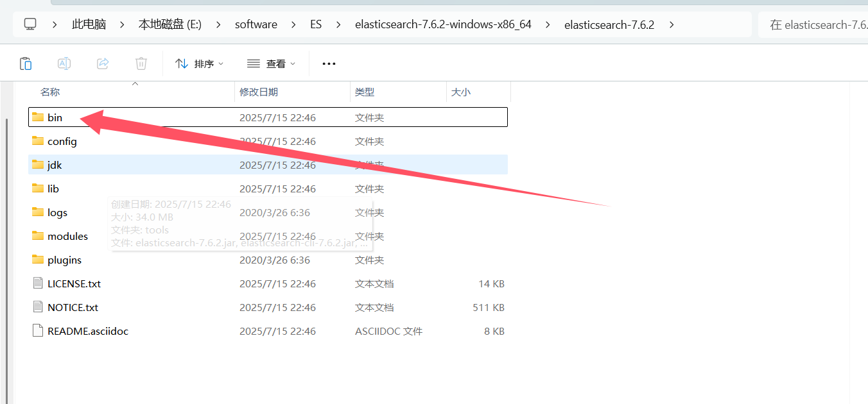
Task: Select the logs folder icon
Action: click(38, 212)
